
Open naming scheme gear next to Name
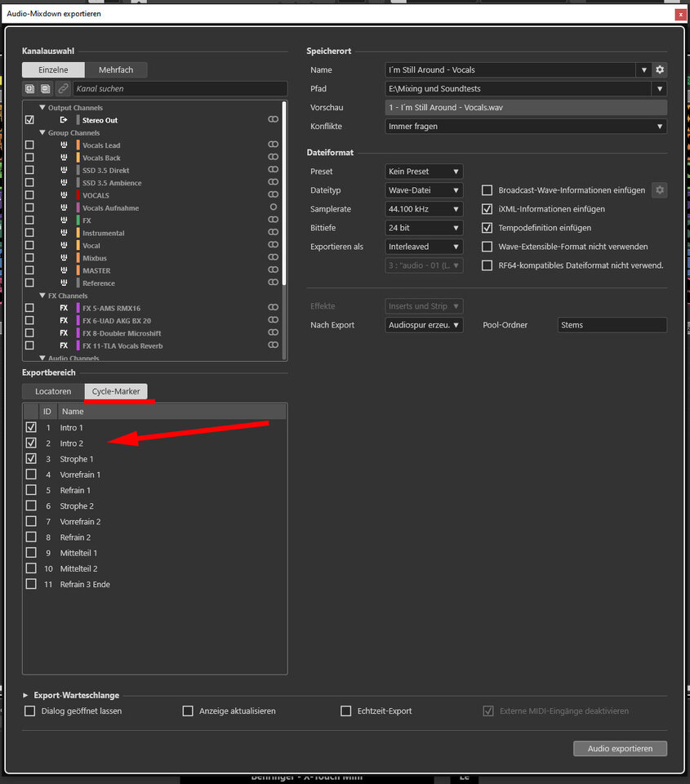[x=660, y=70]
